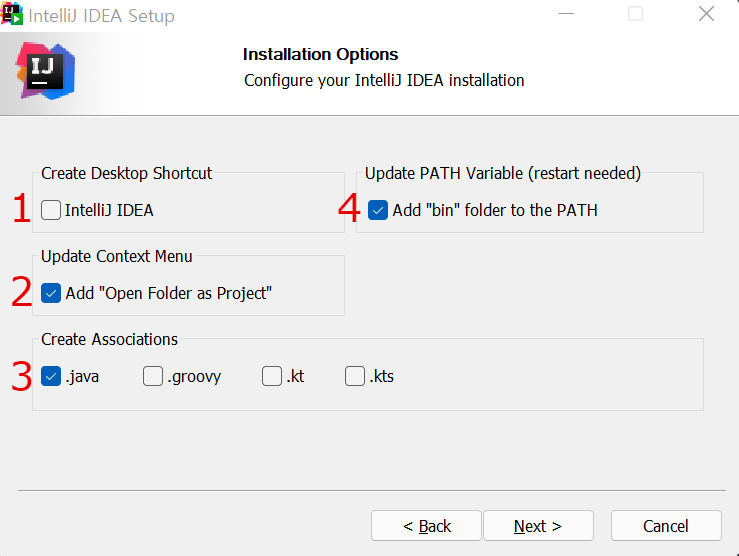Click the Installation Options heading

[x=320, y=54]
